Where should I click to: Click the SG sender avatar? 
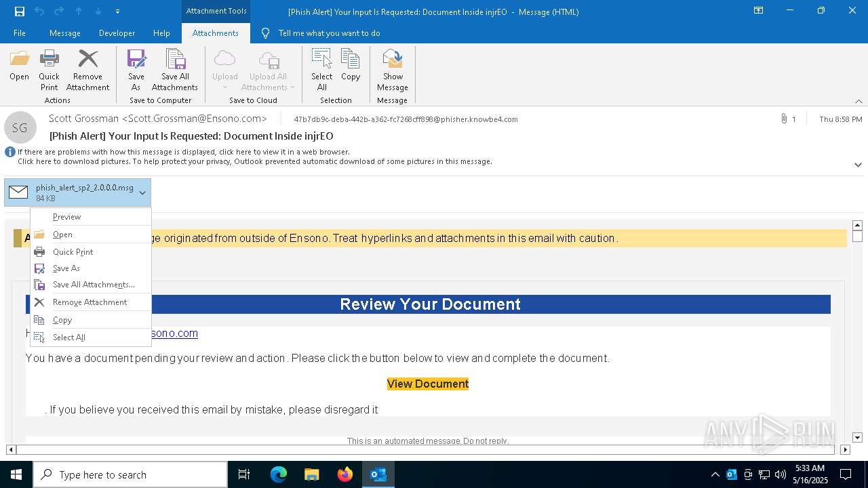(x=20, y=127)
